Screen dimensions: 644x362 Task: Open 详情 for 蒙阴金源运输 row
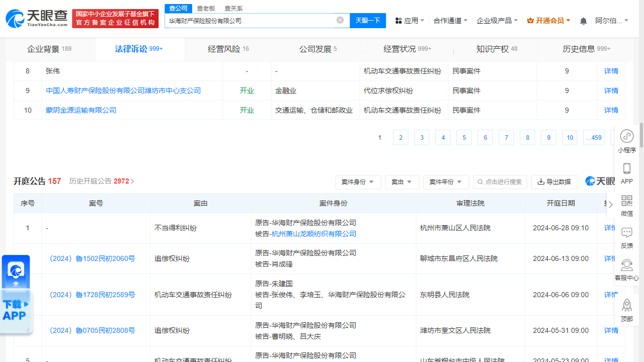coord(611,110)
